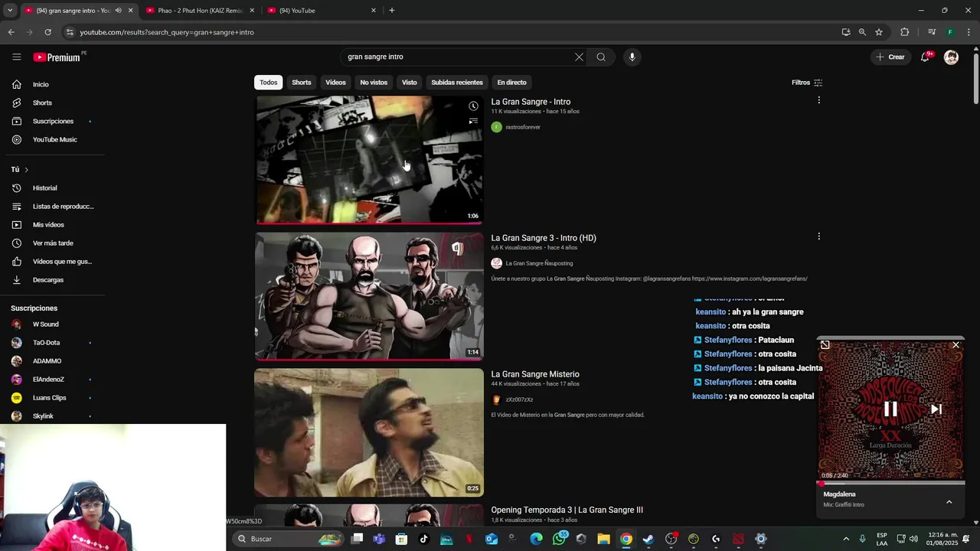Open the Luans Clips subscription channel
The height and width of the screenshot is (551, 980).
[x=52, y=398]
